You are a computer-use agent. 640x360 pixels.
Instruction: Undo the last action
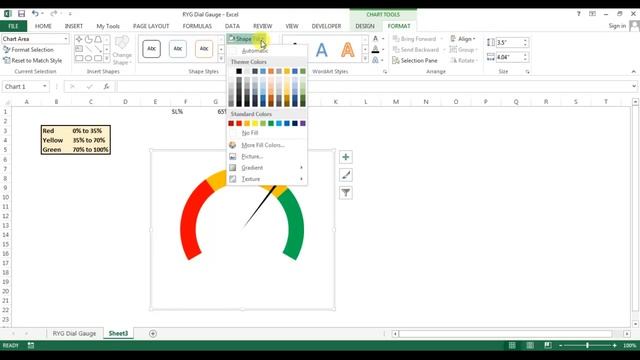(35, 14)
